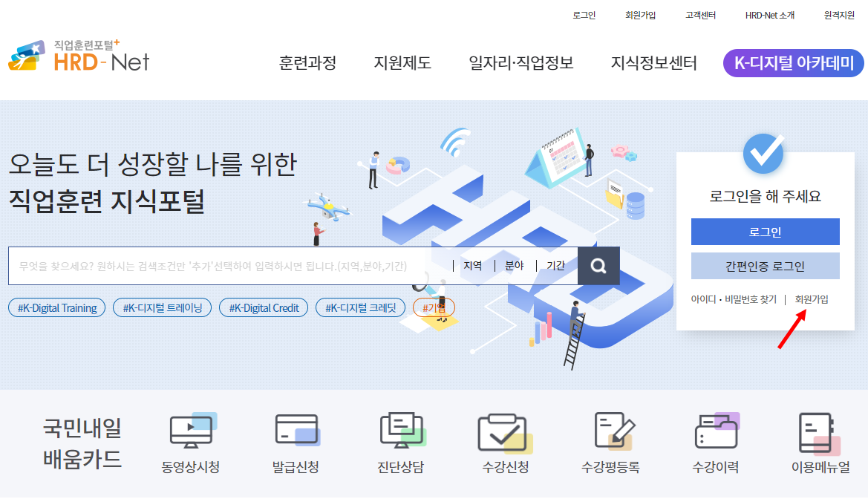Click the 수강신청 label

[506, 467]
